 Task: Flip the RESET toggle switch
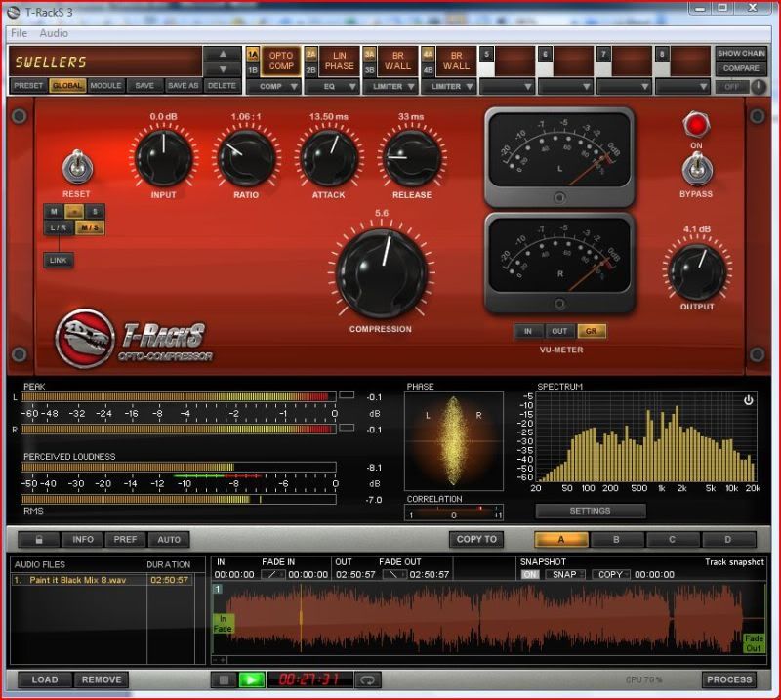[77, 167]
